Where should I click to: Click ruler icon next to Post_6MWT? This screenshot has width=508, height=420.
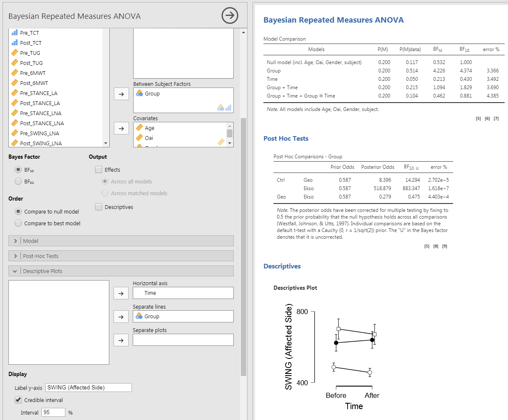[15, 83]
